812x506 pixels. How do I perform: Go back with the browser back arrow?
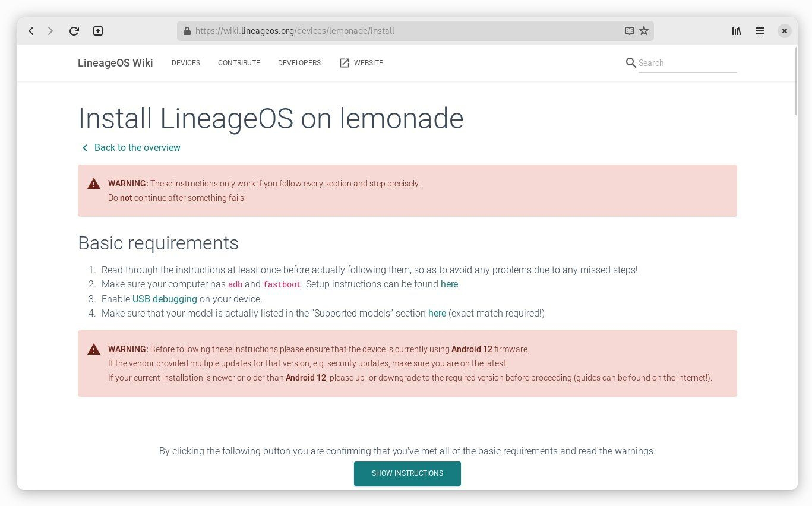[31, 31]
